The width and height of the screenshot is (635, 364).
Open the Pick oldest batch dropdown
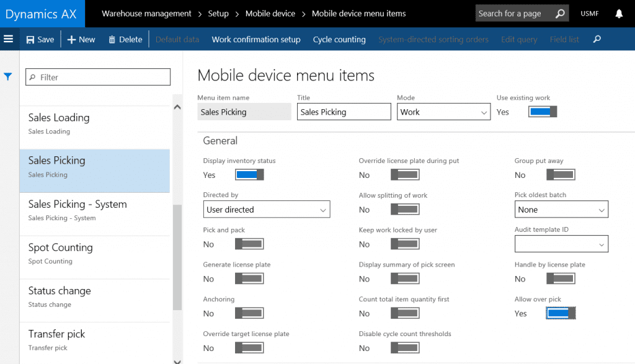pyautogui.click(x=561, y=210)
